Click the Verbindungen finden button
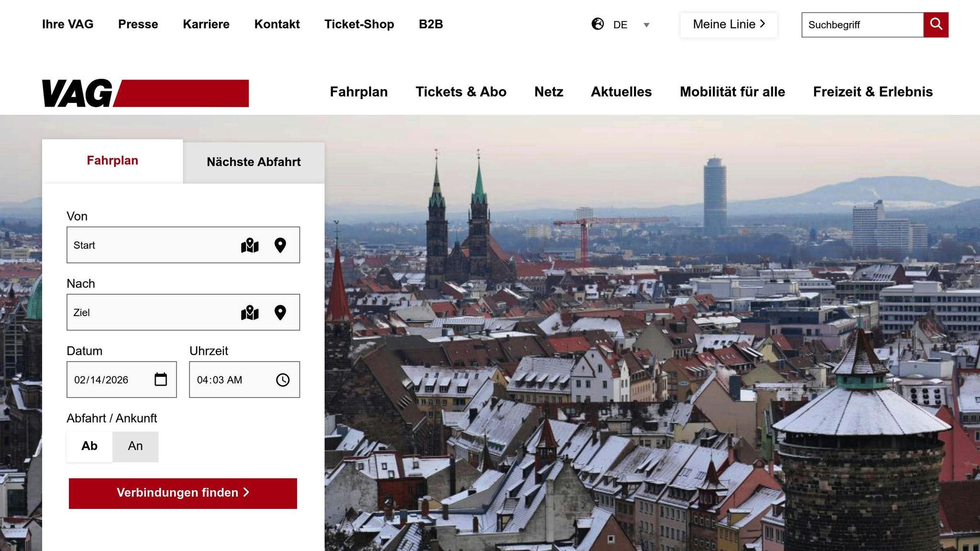 point(183,493)
